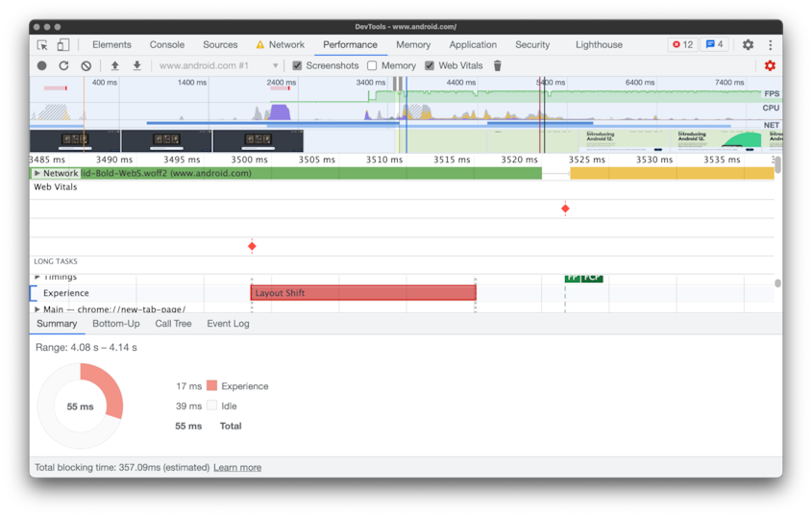The image size is (812, 516).
Task: Load a profile with the upload arrow
Action: pyautogui.click(x=115, y=66)
